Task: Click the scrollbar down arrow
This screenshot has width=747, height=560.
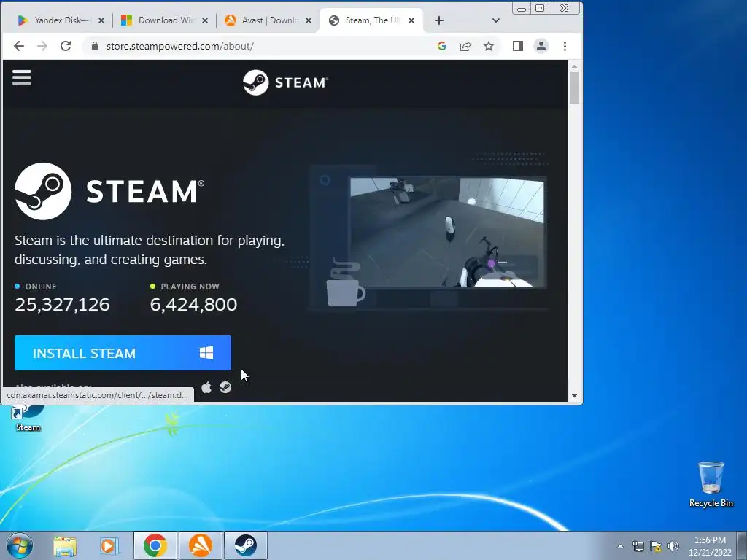Action: (574, 396)
